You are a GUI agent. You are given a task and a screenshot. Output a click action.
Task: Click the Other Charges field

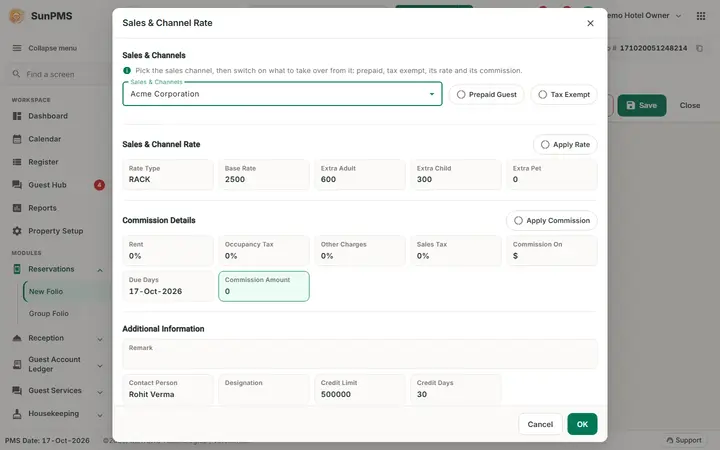coord(360,251)
